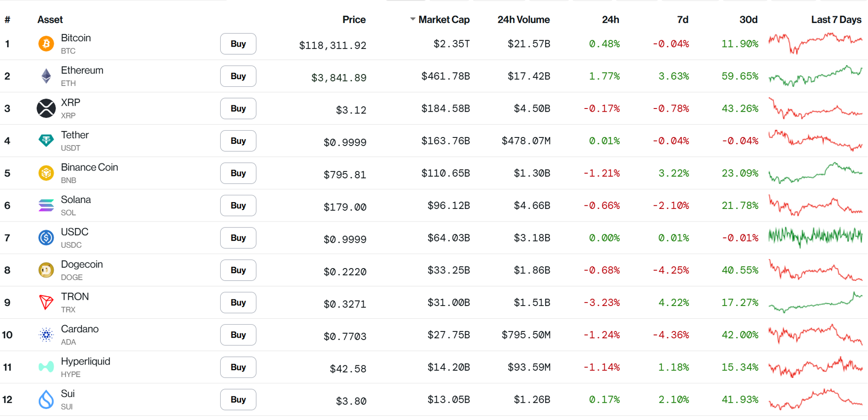Click the Bitcoin logo icon
868x420 pixels.
46,44
